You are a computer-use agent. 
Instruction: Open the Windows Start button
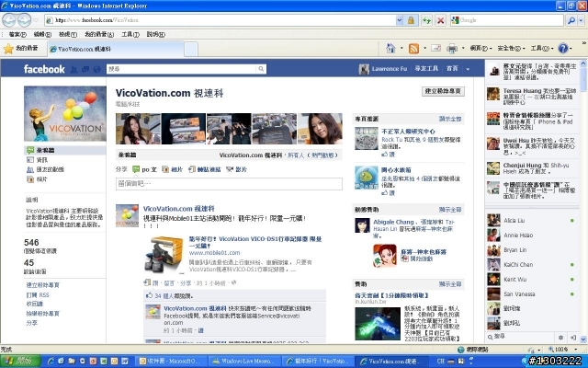tap(20, 362)
